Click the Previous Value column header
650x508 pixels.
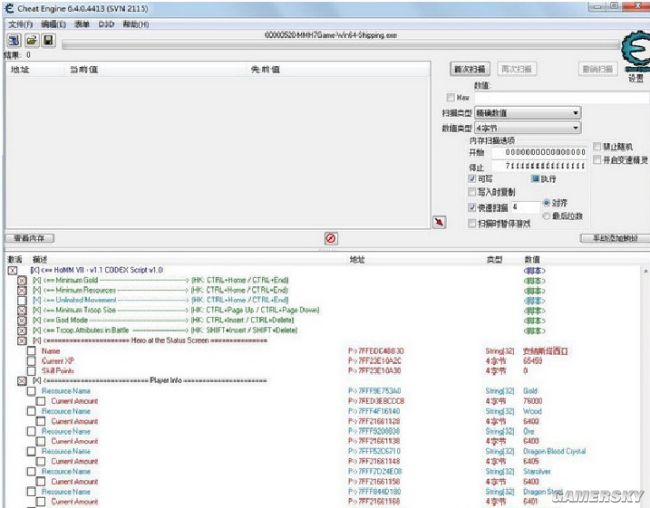265,69
